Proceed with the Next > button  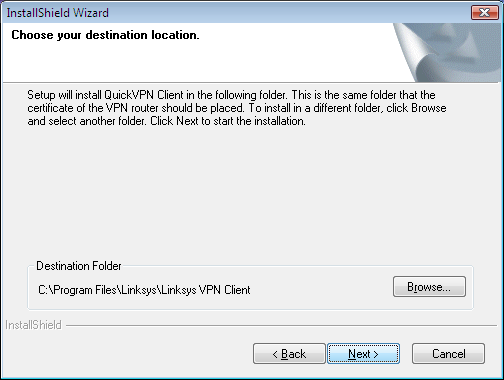coord(363,353)
